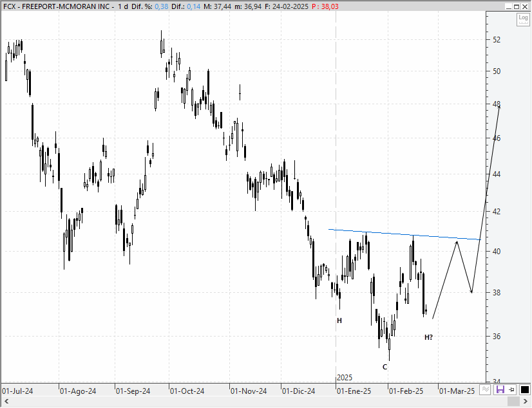Screen dimensions: 532x408
Task: Open the black color swatch
Action: tap(524, 390)
